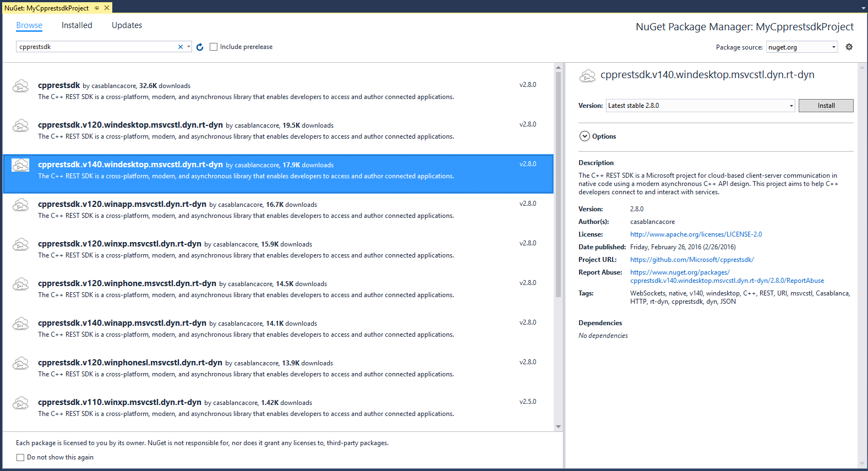Image resolution: width=868 pixels, height=471 pixels.
Task: Click the details pane scroll up arrow
Action: (x=862, y=67)
